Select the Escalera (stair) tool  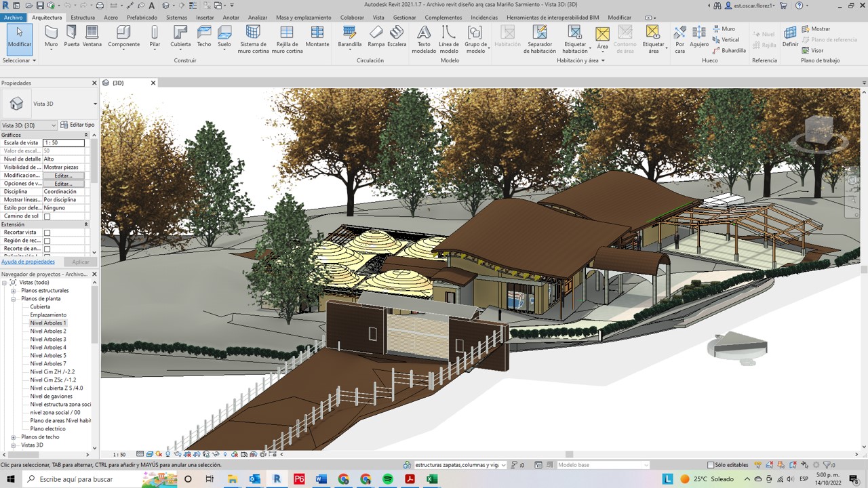pos(397,36)
